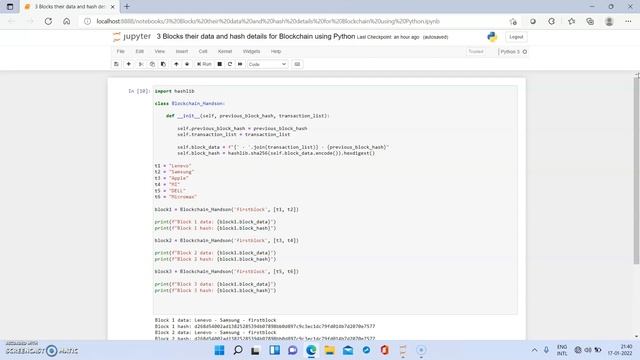Click the Python logo icon
Image resolution: width=640 pixels, height=360 pixels.
(x=492, y=37)
